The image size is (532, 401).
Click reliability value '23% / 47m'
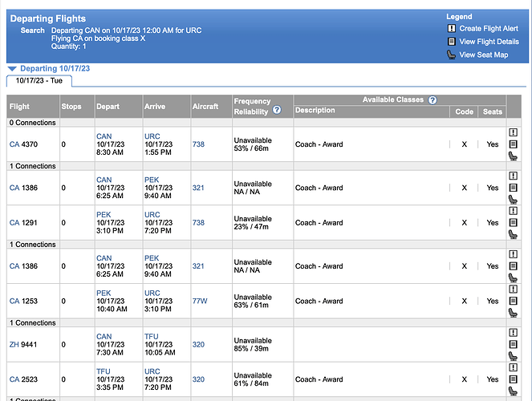pos(251,226)
